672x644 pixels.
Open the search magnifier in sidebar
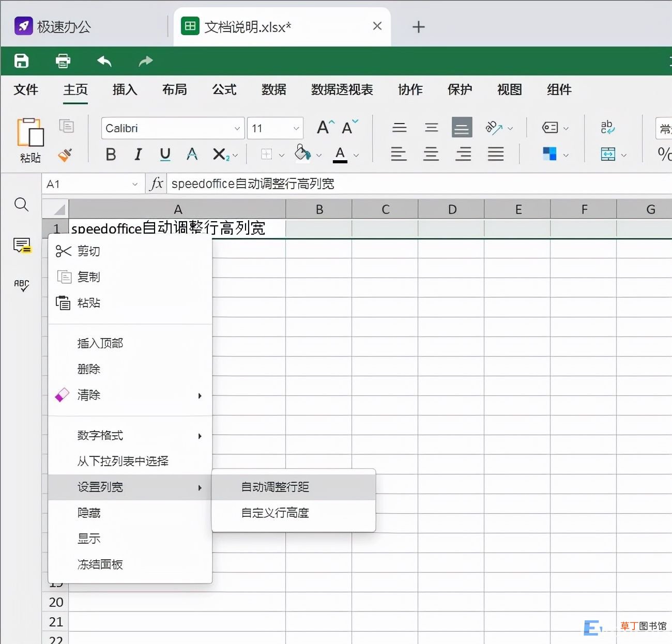click(21, 205)
